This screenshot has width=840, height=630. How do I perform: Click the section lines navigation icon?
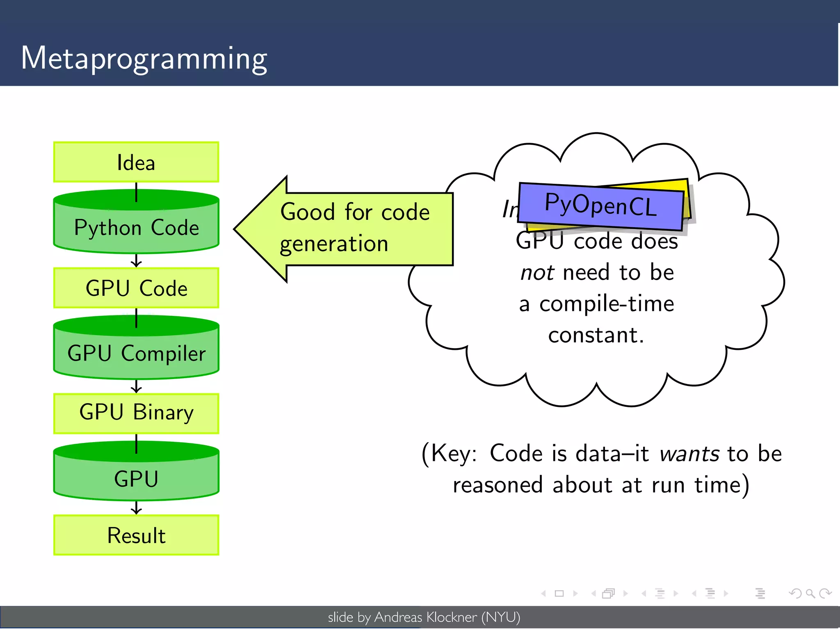[x=710, y=593]
